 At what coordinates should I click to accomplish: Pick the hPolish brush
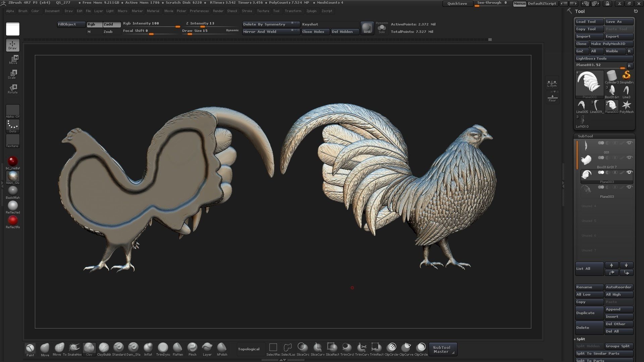222,349
